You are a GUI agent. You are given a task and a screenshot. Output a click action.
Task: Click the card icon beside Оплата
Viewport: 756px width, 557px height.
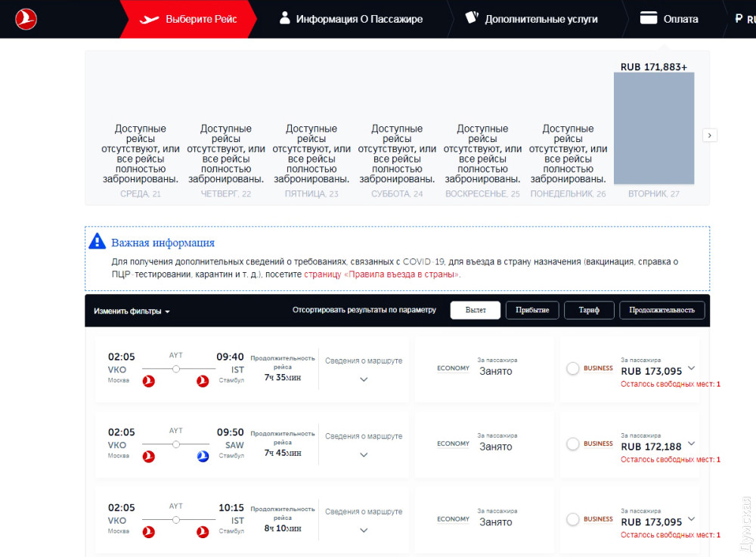[x=648, y=18]
